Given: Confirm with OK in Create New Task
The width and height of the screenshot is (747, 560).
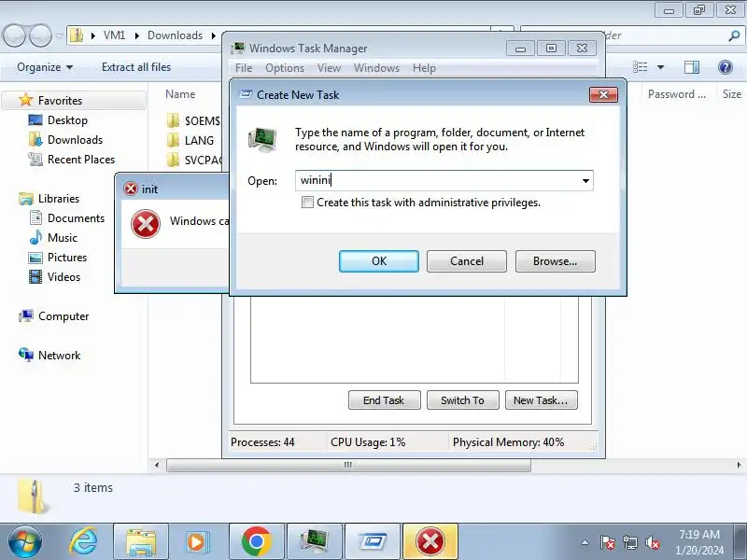Looking at the screenshot, I should (379, 261).
